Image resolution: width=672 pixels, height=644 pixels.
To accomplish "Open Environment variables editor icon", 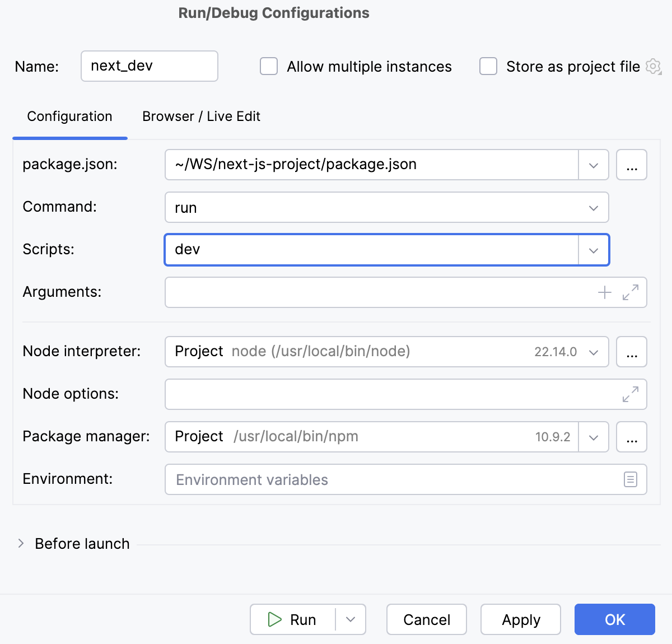I will coord(631,479).
